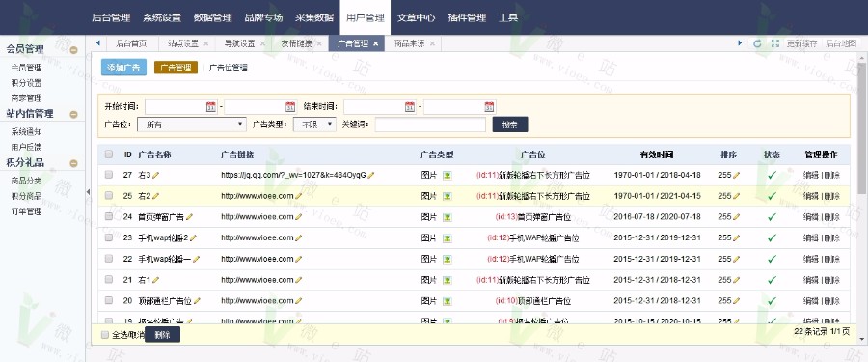Click 删除 for ad ID 24 row
The image size is (868, 362).
pyautogui.click(x=831, y=217)
